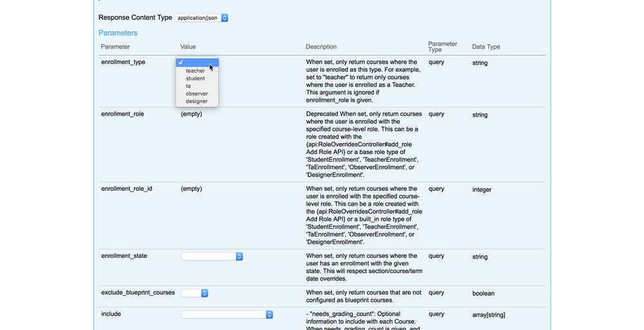Viewport: 644px width, 330px height.
Task: Click the 'Description' column header
Action: click(321, 47)
